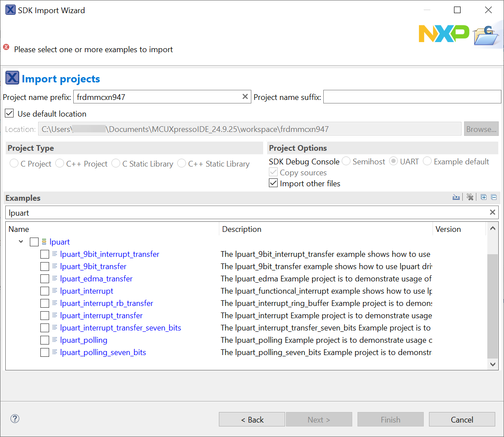The image size is (504, 437).
Task: Click the expand all examples icon
Action: tap(483, 198)
